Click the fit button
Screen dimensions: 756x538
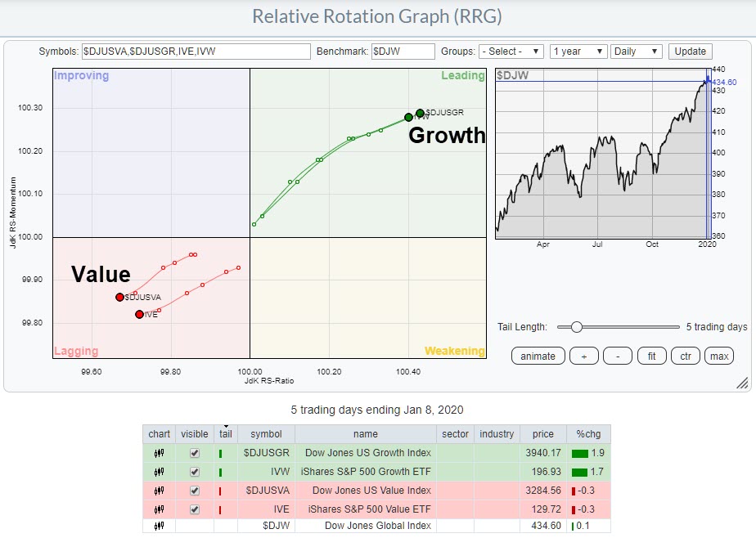[651, 356]
